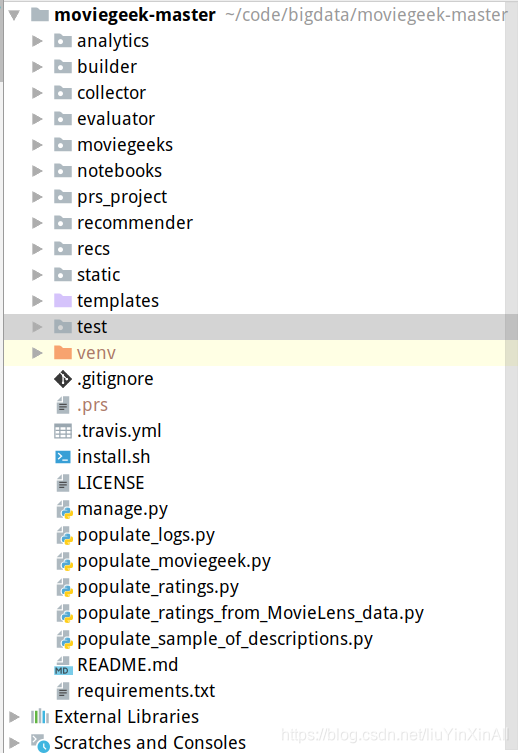
Task: Click the orange venv folder icon
Action: point(62,352)
